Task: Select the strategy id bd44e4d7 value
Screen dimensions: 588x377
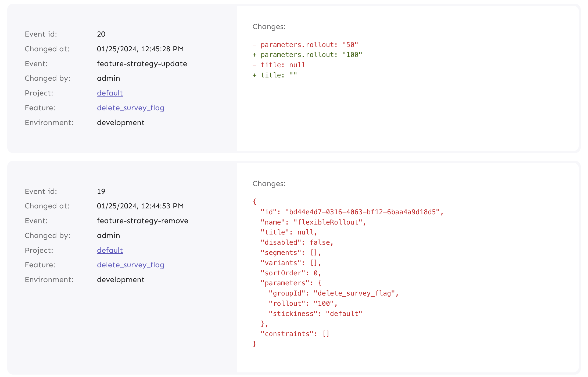Action: coord(364,212)
